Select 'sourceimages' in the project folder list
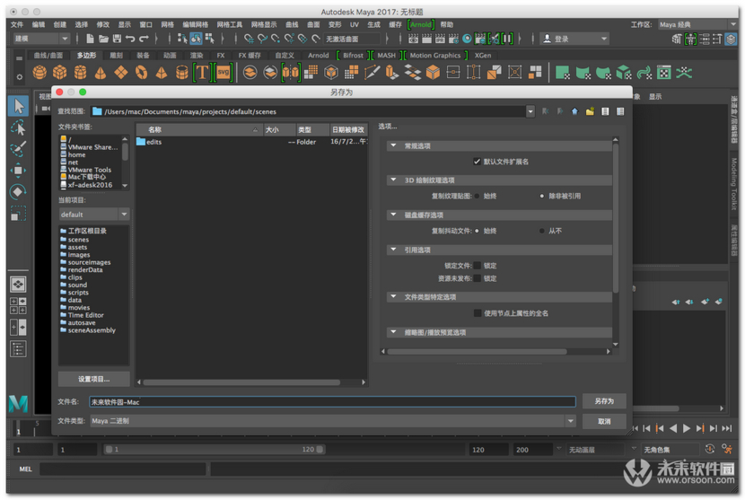This screenshot has height=500, width=745. click(89, 262)
